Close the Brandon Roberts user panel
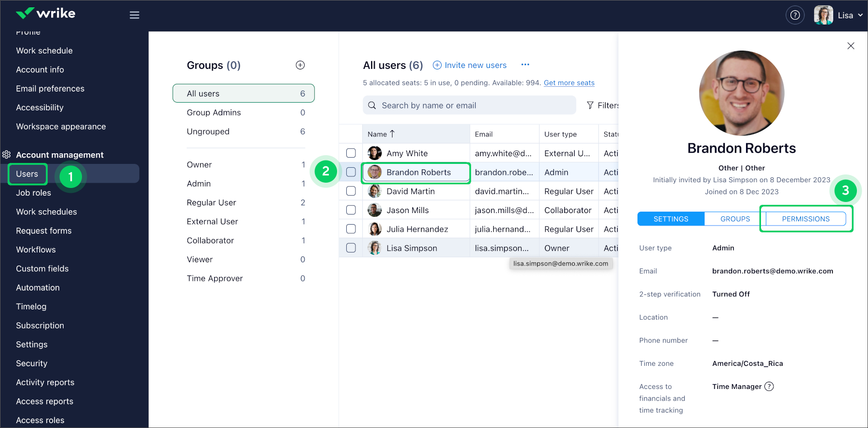This screenshot has height=428, width=868. (851, 46)
